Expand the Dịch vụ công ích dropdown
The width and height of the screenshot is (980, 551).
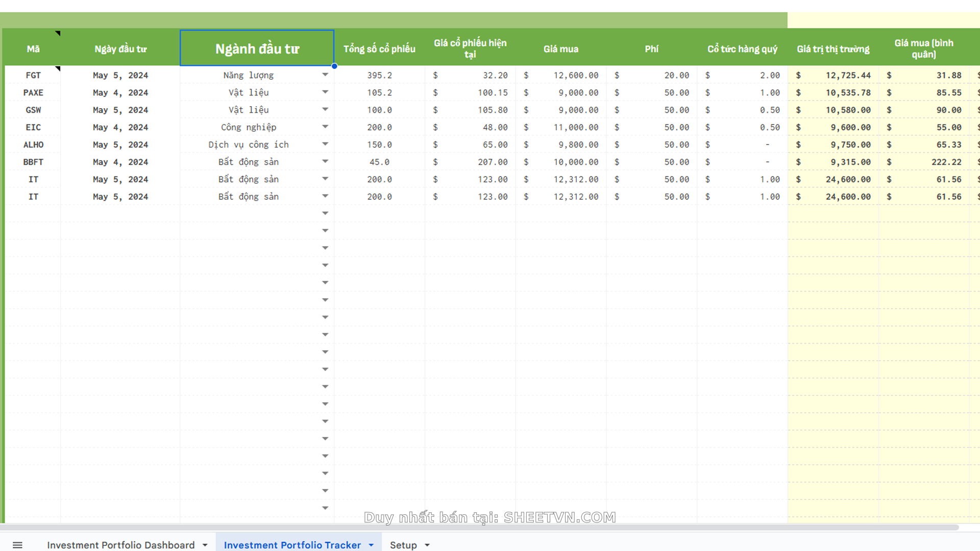[325, 144]
